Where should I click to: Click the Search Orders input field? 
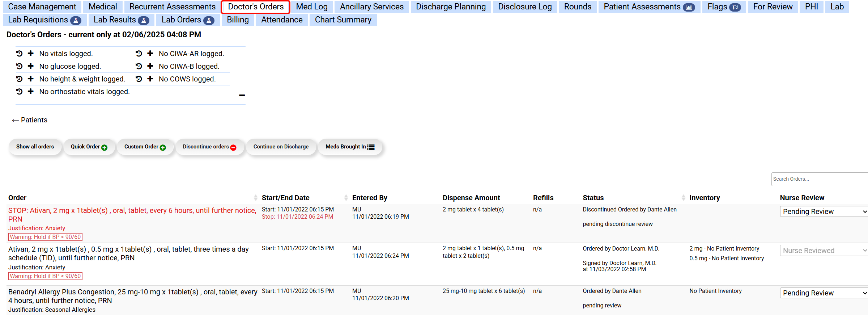[x=819, y=179]
